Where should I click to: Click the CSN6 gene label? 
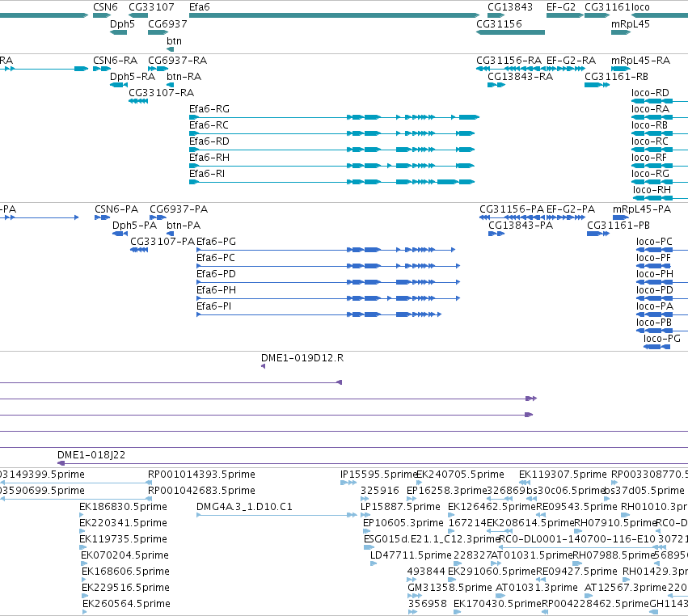[x=105, y=7]
